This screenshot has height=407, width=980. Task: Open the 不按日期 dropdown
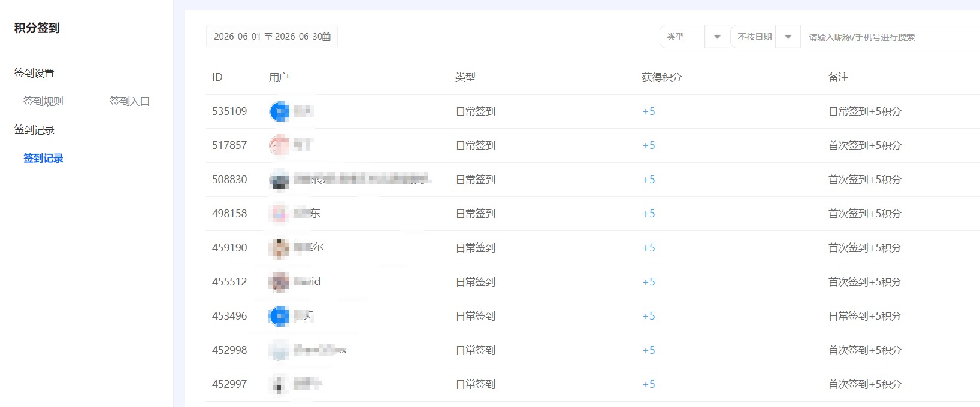[766, 37]
